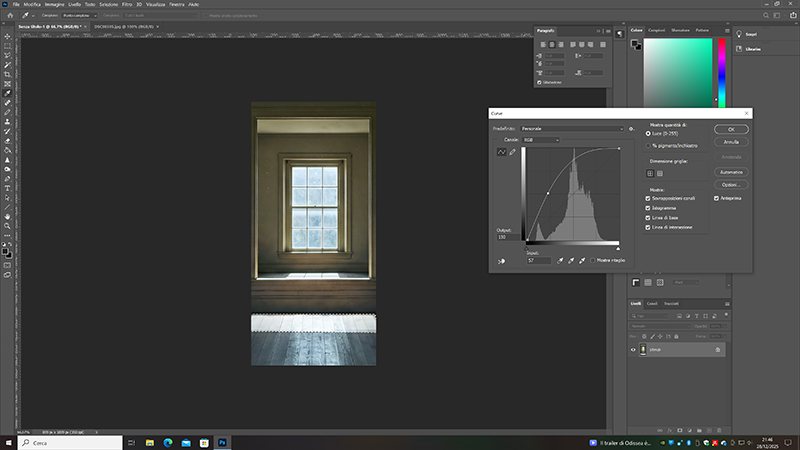Select the History Brush tool
Screen dimensions: 800x450
pos(7,131)
